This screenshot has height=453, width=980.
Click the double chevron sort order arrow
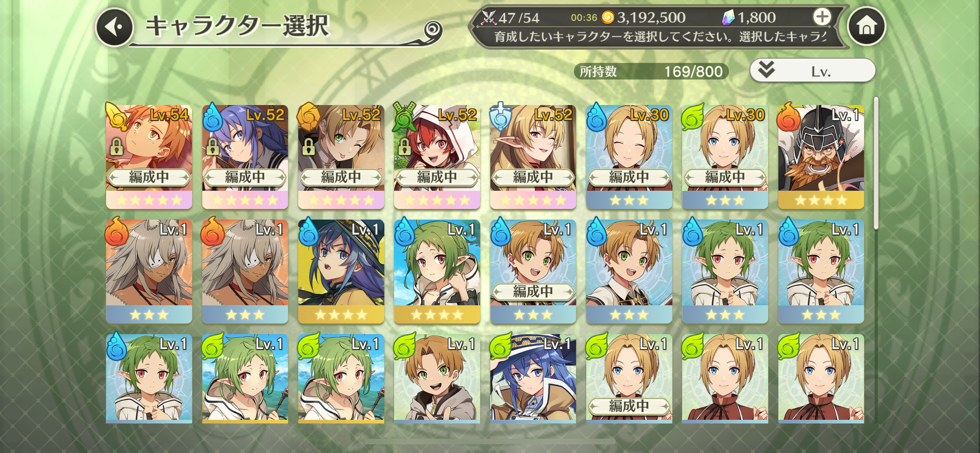click(x=766, y=70)
